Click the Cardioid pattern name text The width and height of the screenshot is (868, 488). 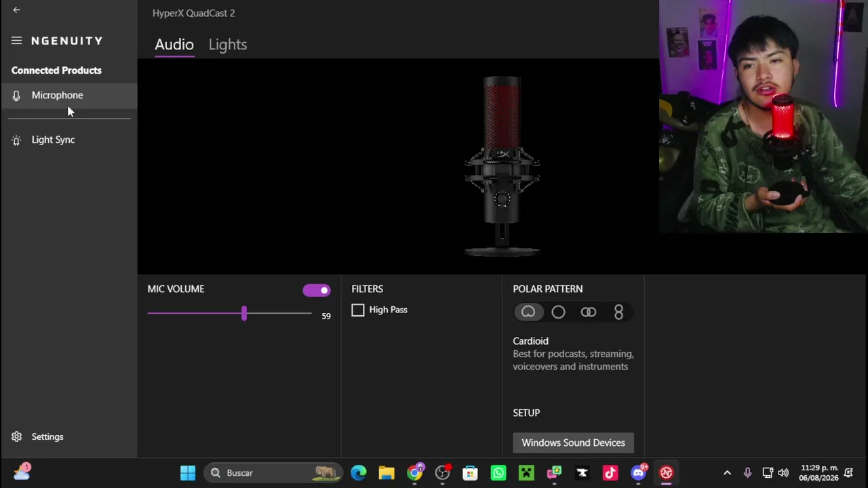(x=531, y=341)
